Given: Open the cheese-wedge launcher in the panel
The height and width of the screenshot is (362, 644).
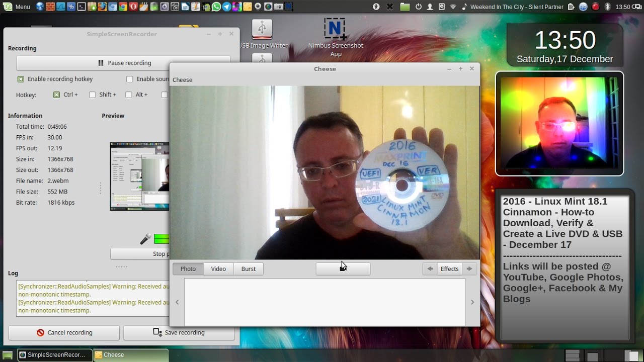Looking at the screenshot, I should tap(248, 7).
